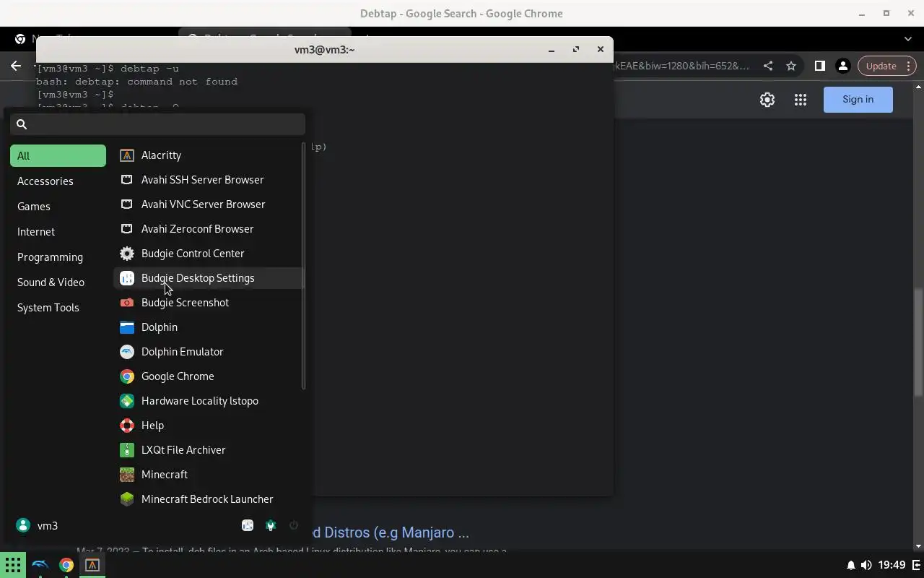Viewport: 924px width, 578px height.
Task: Launch Budgie Control Center
Action: [x=209, y=254]
